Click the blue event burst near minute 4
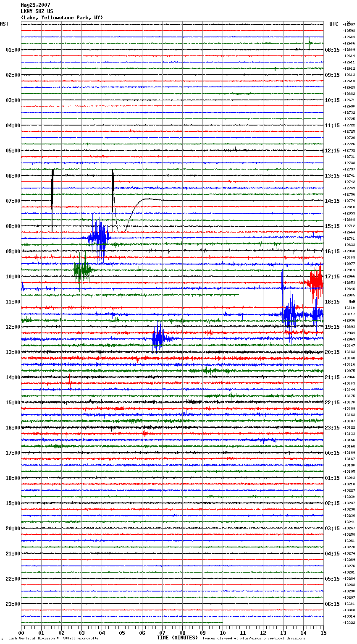 click(x=99, y=238)
